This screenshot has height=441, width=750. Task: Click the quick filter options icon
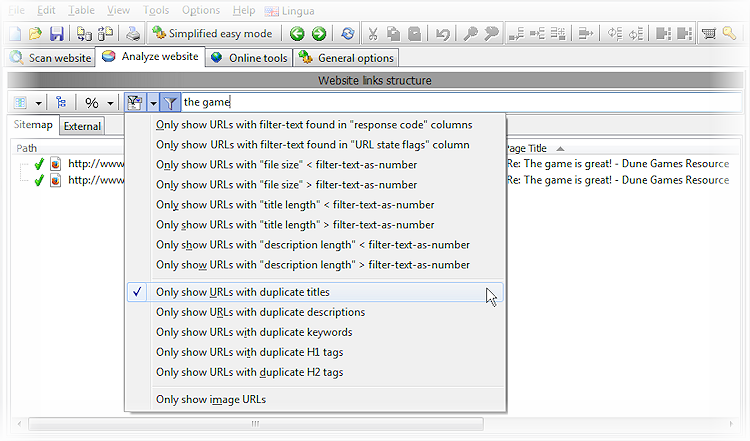(x=135, y=102)
